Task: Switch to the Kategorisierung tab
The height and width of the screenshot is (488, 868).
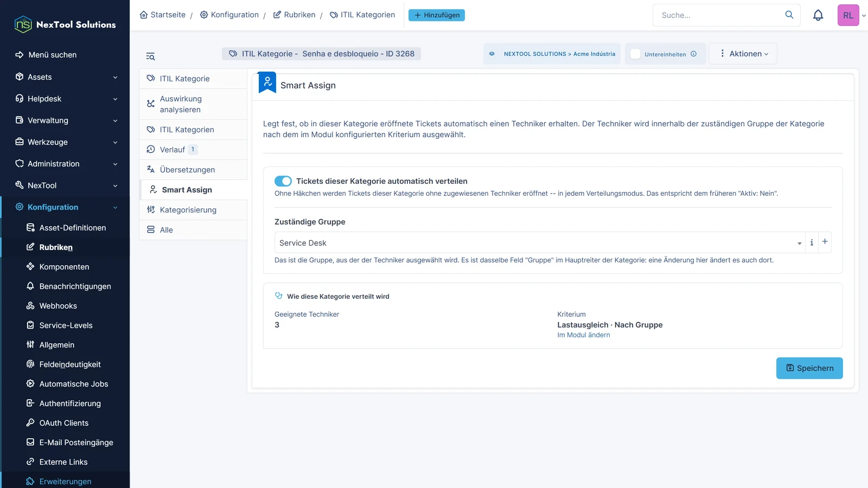Action: tap(193, 210)
